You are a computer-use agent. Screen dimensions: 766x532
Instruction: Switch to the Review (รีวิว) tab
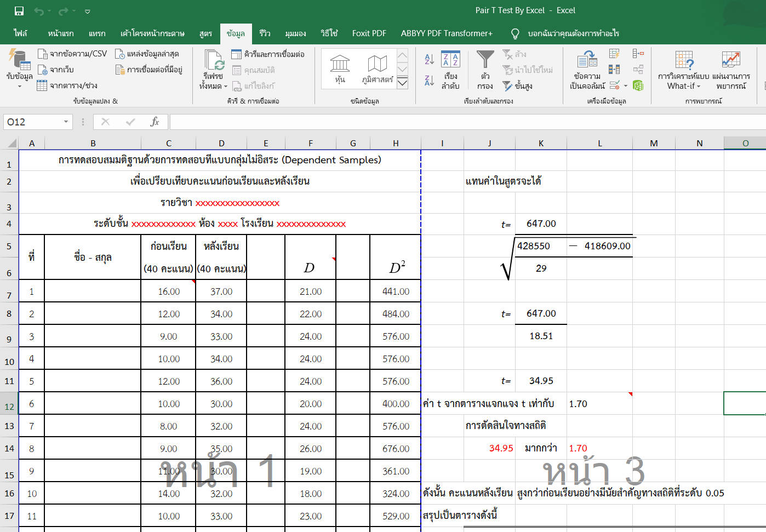pyautogui.click(x=265, y=33)
